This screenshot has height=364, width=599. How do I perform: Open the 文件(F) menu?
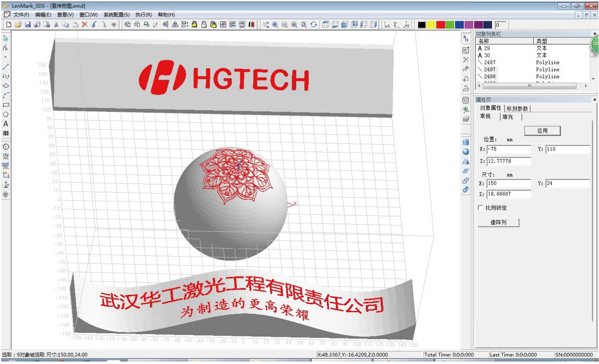21,15
